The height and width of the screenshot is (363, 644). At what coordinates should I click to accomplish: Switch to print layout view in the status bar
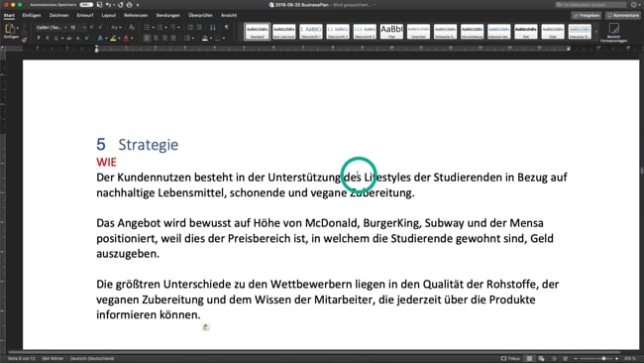click(529, 358)
